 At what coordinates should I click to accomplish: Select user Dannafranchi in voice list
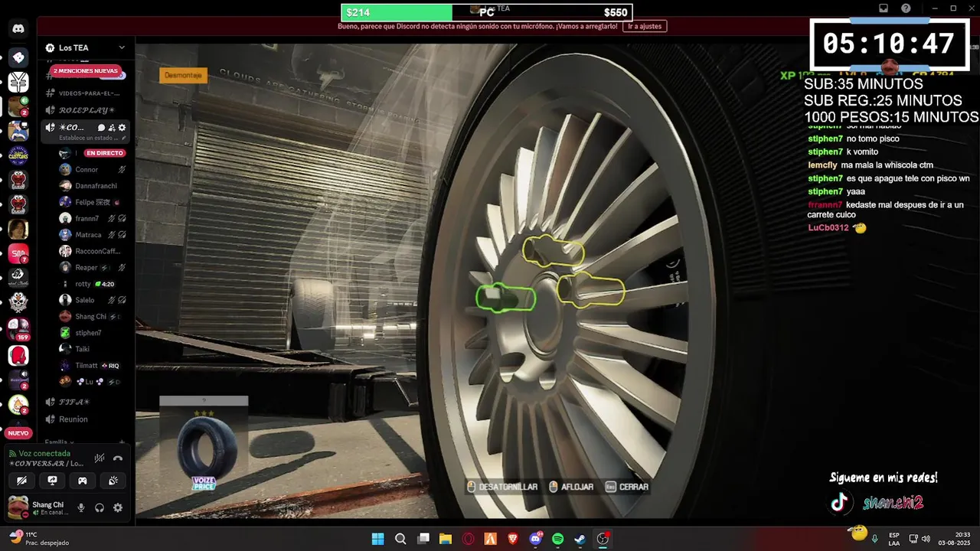click(x=92, y=186)
